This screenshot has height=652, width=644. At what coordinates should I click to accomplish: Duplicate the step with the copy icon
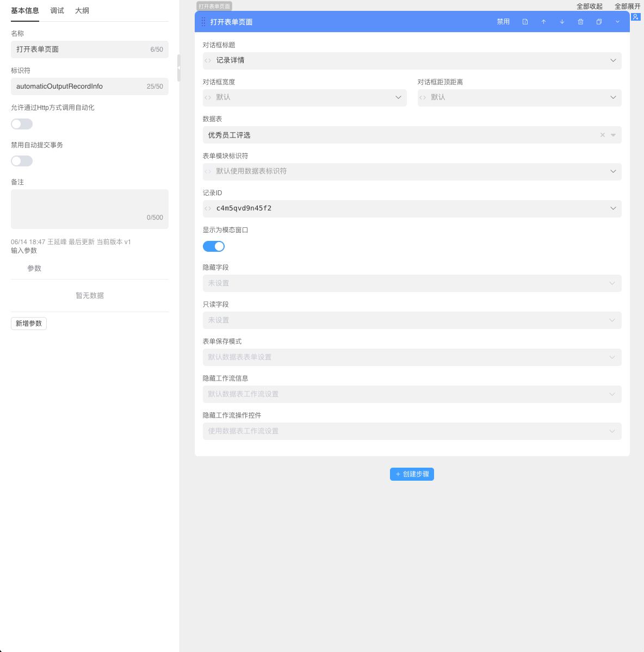tap(599, 22)
